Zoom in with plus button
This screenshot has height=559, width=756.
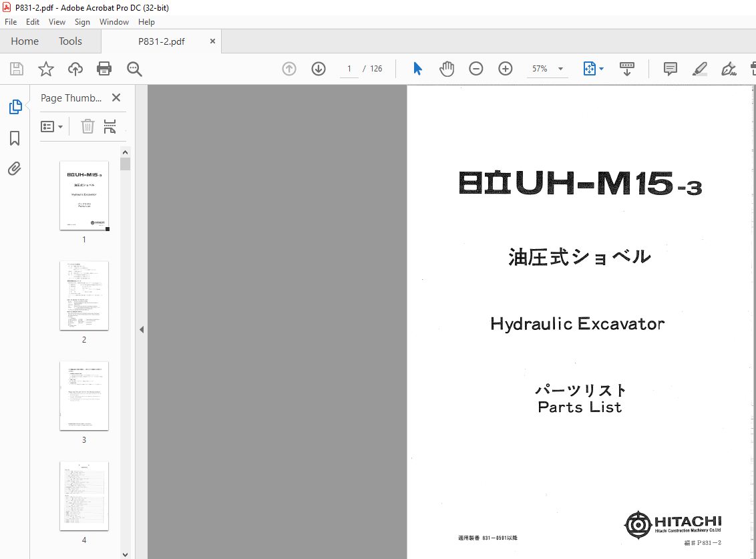[x=506, y=69]
